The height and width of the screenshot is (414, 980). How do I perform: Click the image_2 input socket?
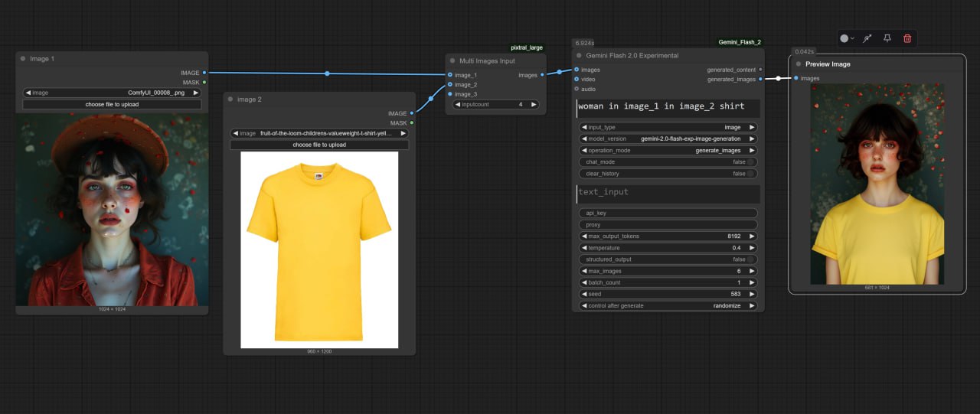(449, 84)
